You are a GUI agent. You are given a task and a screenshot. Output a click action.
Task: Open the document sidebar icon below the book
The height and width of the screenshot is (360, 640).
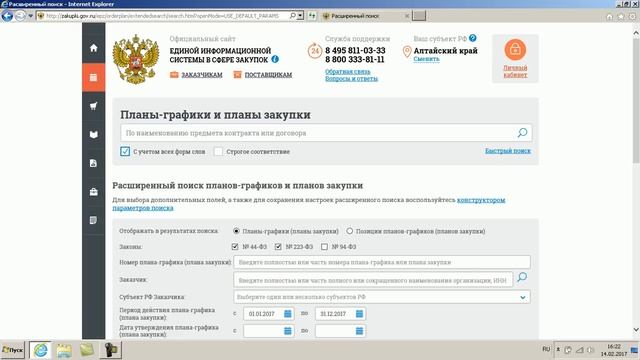tap(93, 163)
